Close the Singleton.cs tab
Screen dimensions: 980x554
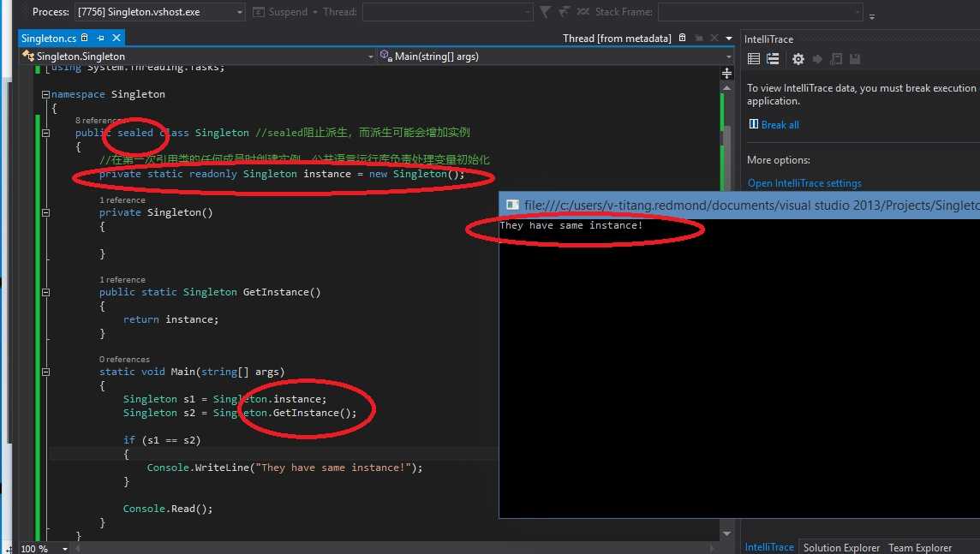117,38
